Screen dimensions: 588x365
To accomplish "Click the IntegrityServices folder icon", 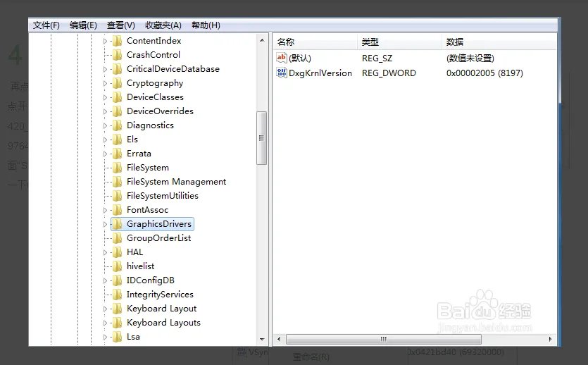I will [x=117, y=295].
